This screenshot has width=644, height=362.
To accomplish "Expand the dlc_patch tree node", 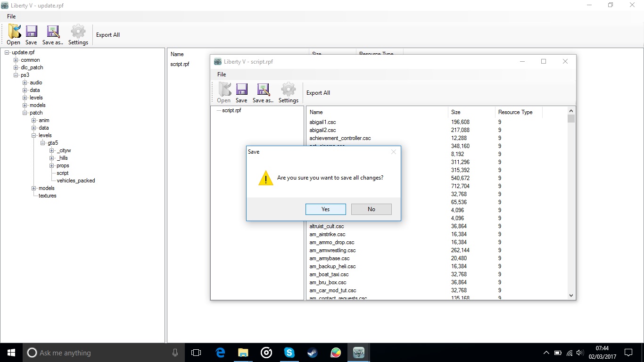I will point(16,67).
